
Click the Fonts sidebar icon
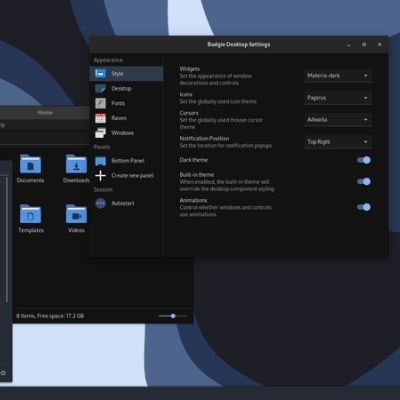click(100, 103)
